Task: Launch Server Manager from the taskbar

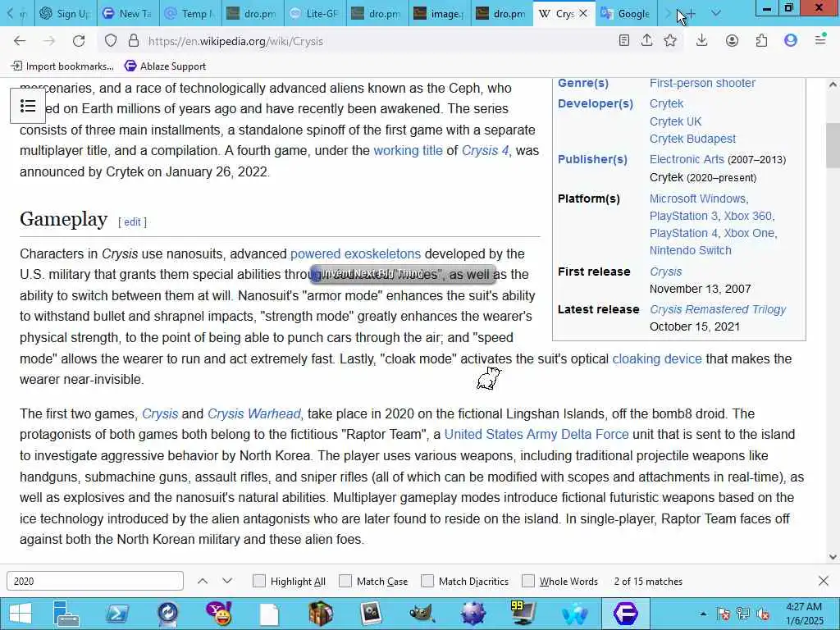Action: click(66, 614)
